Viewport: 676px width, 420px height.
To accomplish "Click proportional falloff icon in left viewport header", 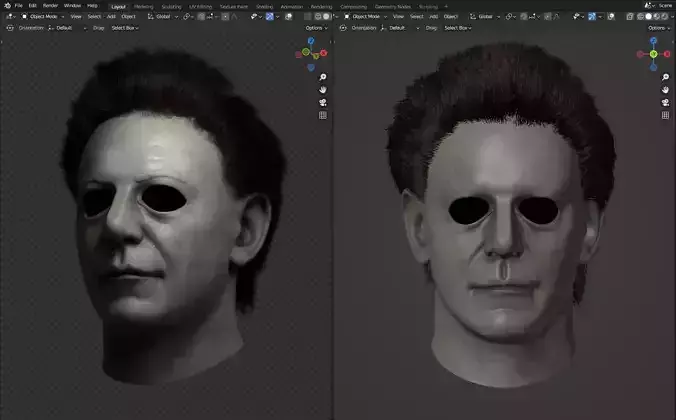I will coord(234,16).
